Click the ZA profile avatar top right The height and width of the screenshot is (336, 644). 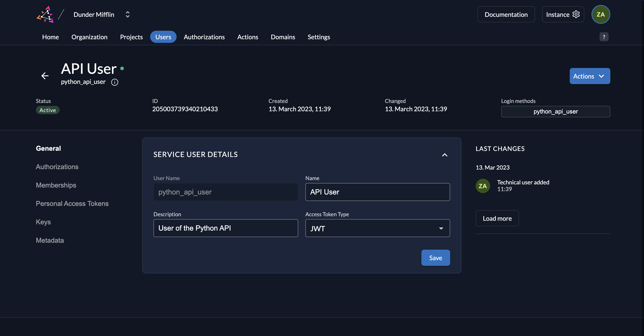pyautogui.click(x=601, y=14)
